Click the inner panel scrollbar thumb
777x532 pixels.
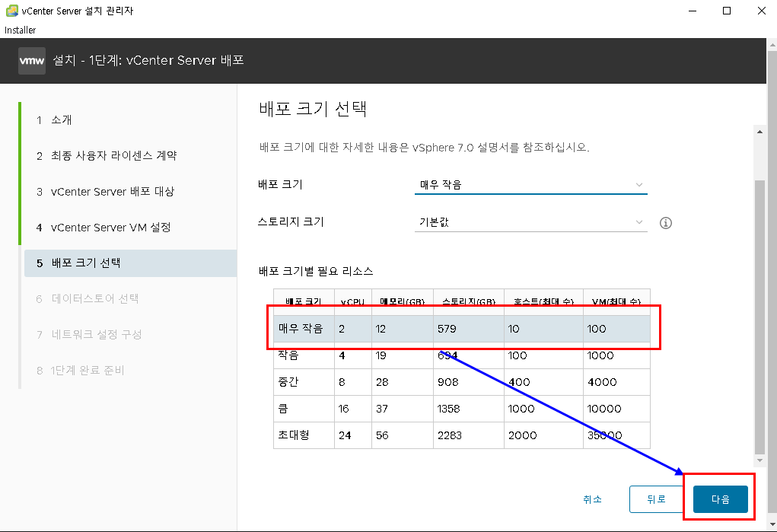click(x=759, y=317)
